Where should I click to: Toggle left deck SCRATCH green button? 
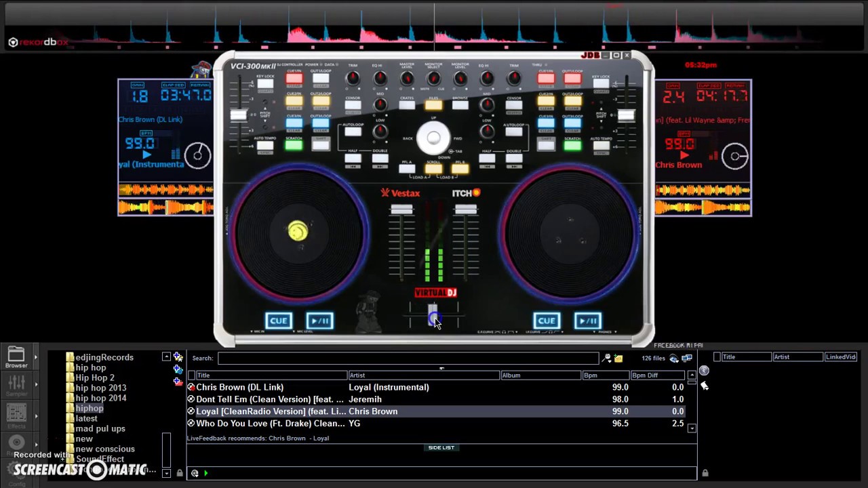click(294, 144)
